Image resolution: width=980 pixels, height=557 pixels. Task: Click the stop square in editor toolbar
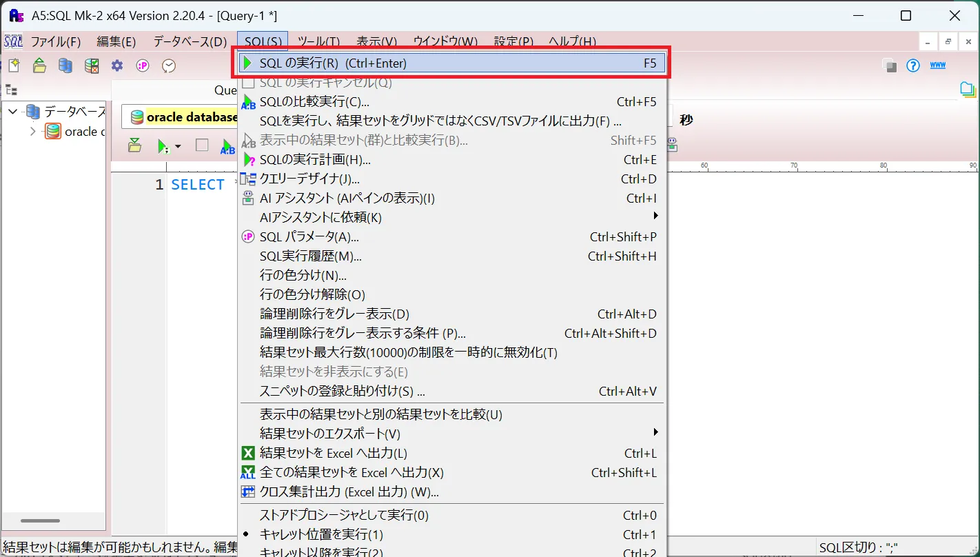pos(202,145)
